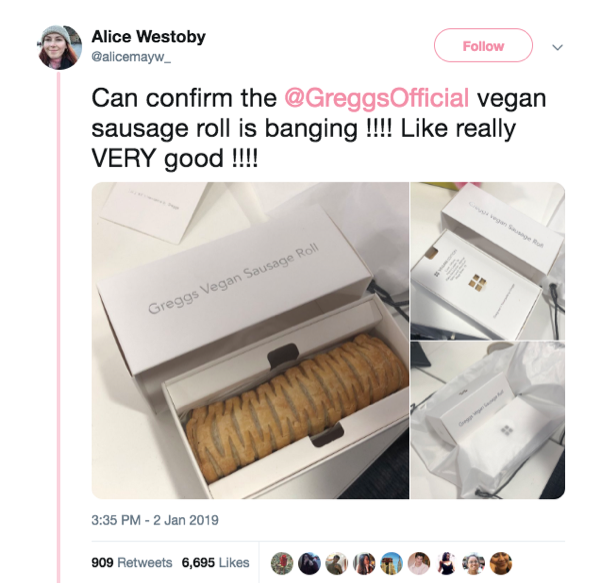Open the @alicemayw_ handle link
This screenshot has height=583, width=600.
click(x=131, y=57)
